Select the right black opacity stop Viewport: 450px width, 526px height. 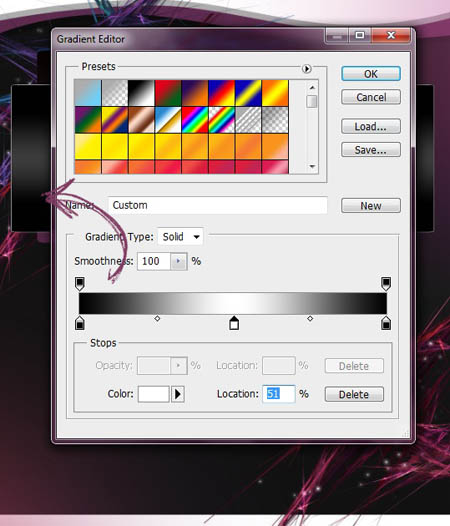tap(386, 283)
